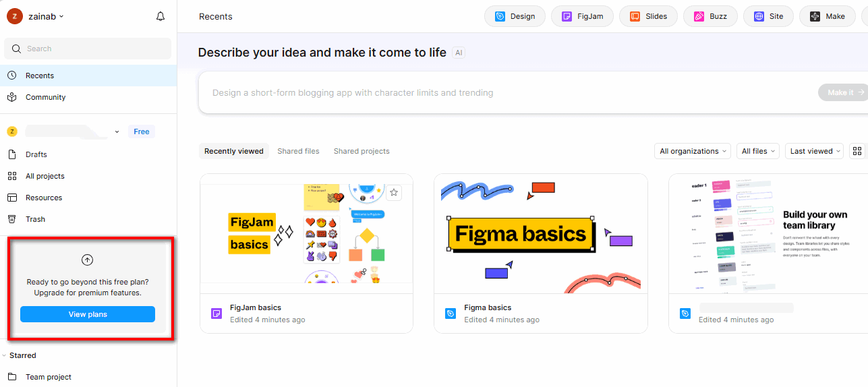Click the Figma basics file name
This screenshot has height=387, width=868.
[x=488, y=307]
